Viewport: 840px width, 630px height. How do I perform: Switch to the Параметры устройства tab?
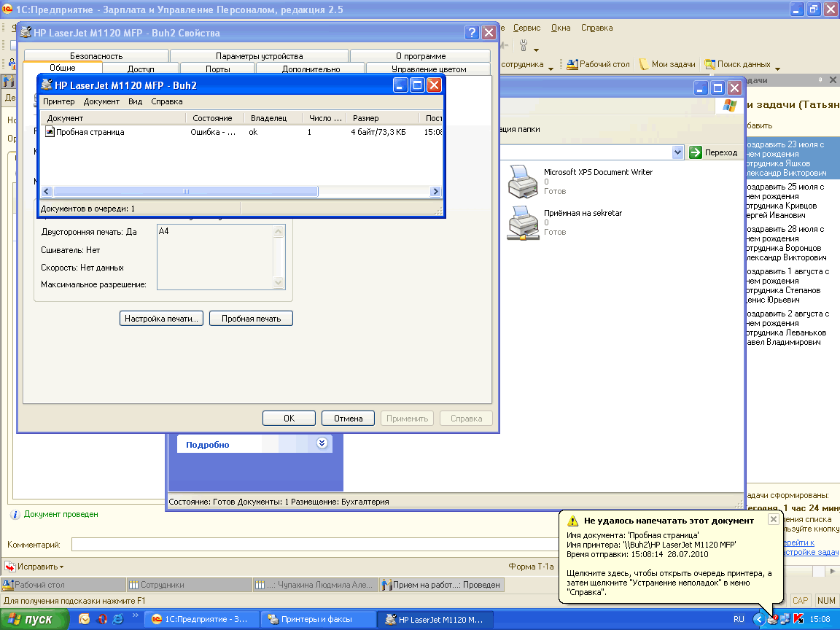260,55
